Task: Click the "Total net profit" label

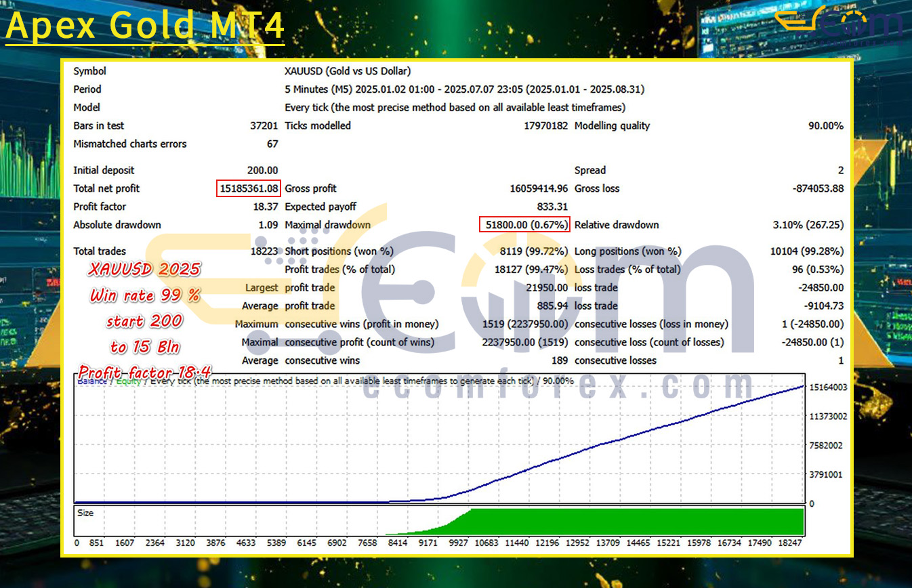Action: (106, 189)
